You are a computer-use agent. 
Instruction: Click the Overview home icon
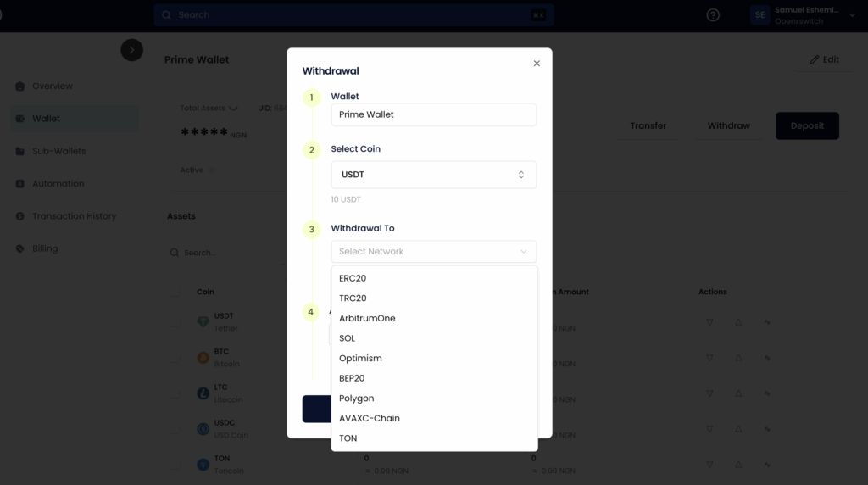click(x=20, y=86)
